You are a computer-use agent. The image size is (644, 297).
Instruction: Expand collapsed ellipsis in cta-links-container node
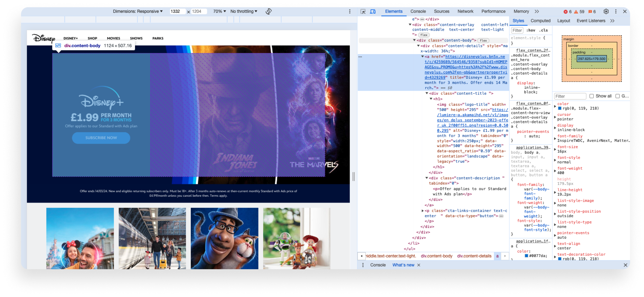pos(501,216)
